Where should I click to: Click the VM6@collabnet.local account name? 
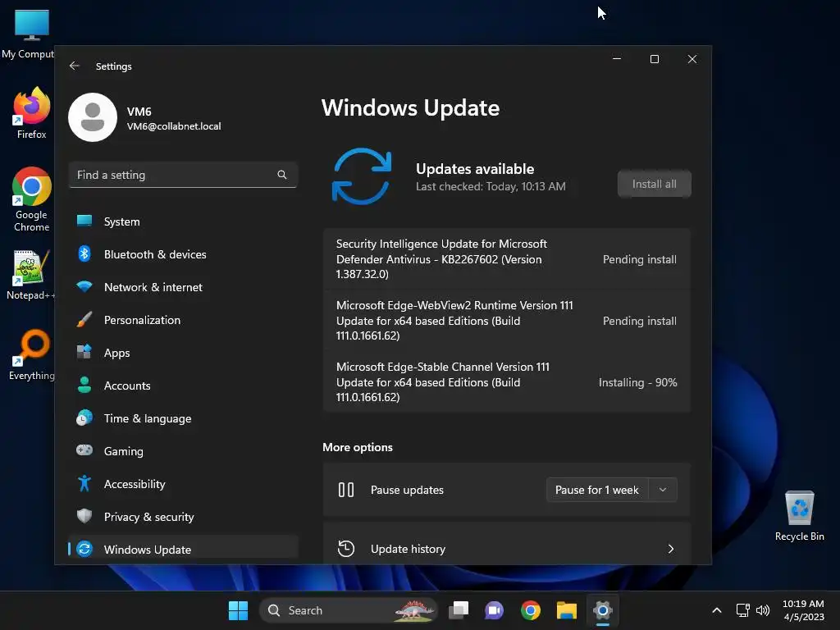click(x=174, y=126)
